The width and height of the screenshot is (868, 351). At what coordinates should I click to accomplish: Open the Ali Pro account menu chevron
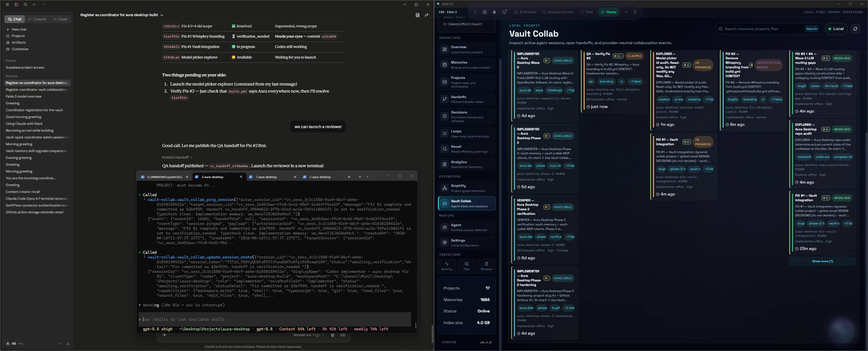(60, 344)
